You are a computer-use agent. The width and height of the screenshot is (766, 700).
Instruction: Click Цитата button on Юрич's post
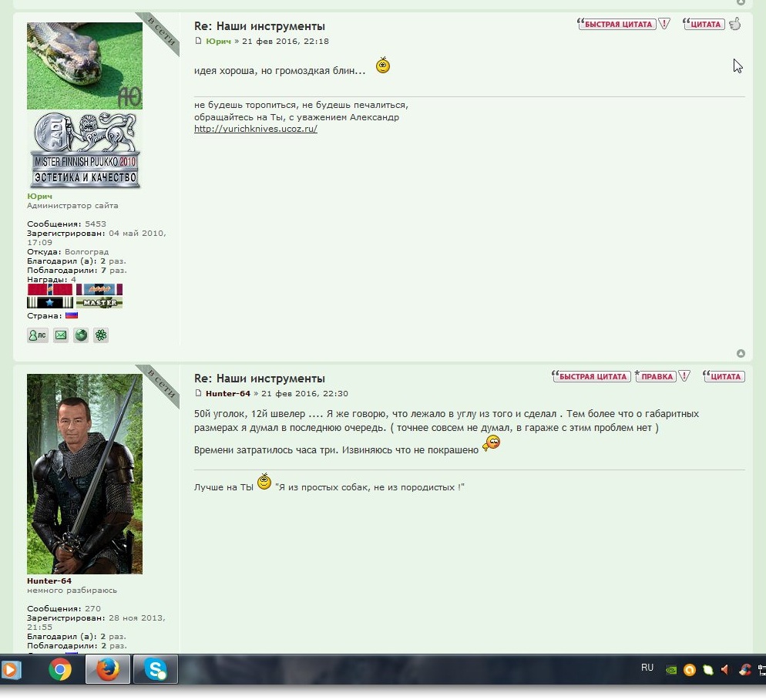pyautogui.click(x=704, y=24)
